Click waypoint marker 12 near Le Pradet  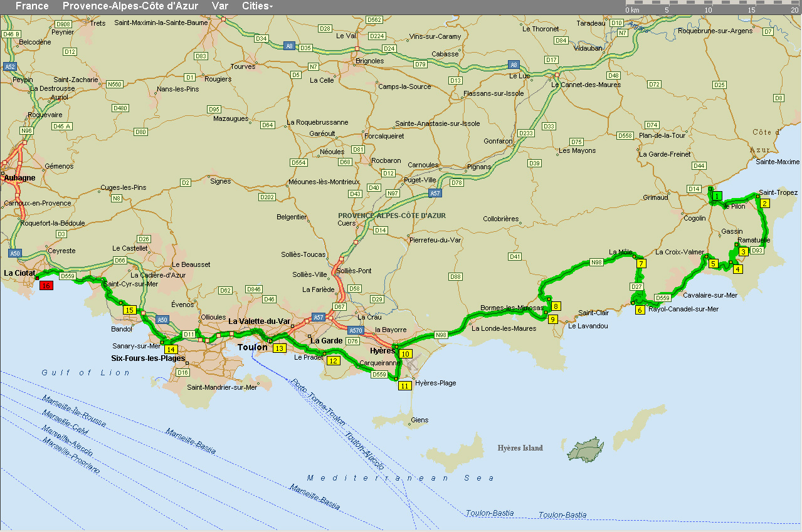pyautogui.click(x=333, y=360)
